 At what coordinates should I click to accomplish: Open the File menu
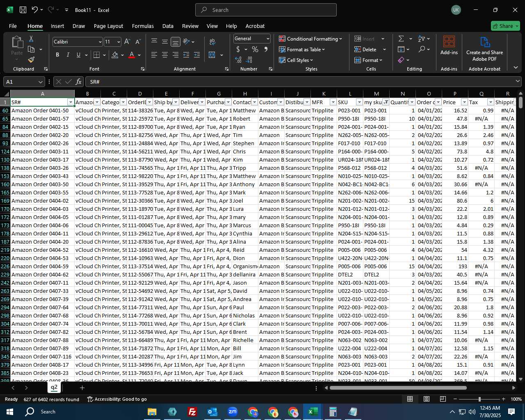coord(13,26)
